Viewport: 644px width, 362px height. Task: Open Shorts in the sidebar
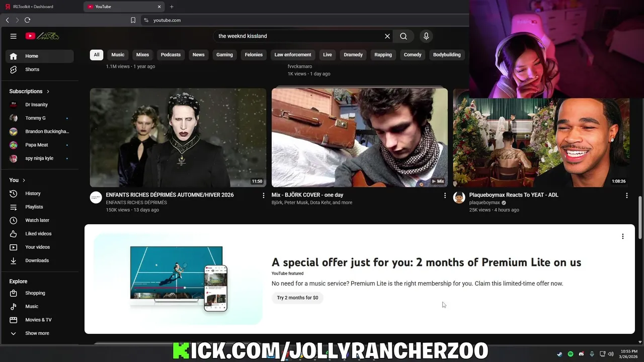point(40,69)
